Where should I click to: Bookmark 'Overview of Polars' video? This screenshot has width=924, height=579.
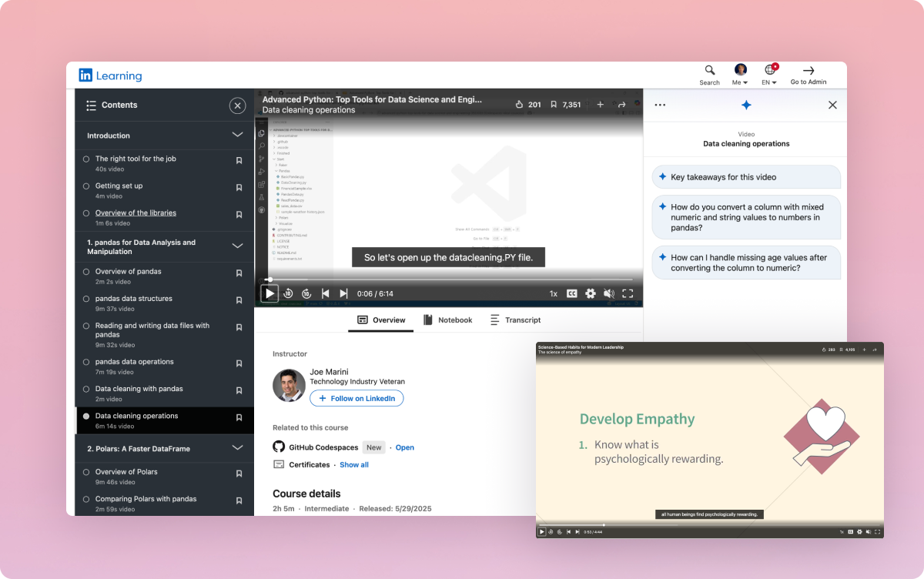(x=239, y=474)
